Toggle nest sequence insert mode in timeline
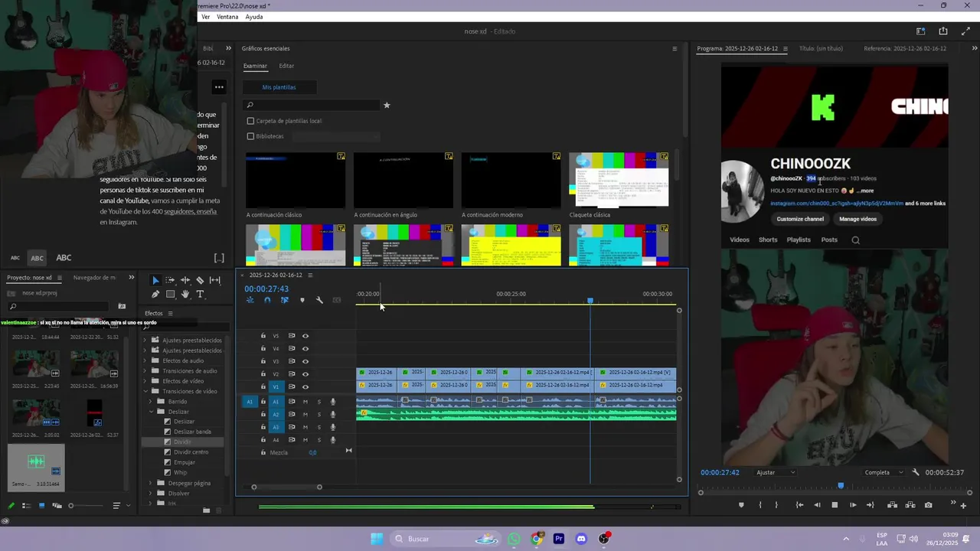Screen dimensions: 980x551 pyautogui.click(x=250, y=300)
